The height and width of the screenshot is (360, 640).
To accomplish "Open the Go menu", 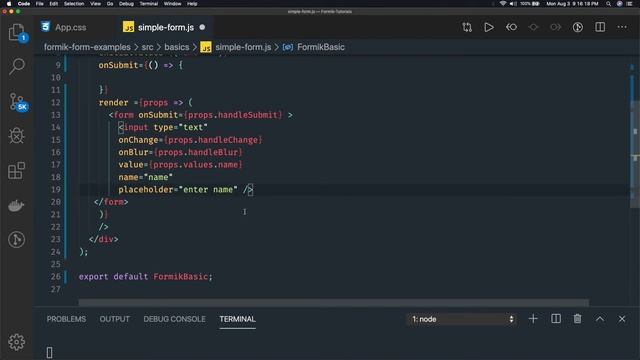I will point(110,4).
